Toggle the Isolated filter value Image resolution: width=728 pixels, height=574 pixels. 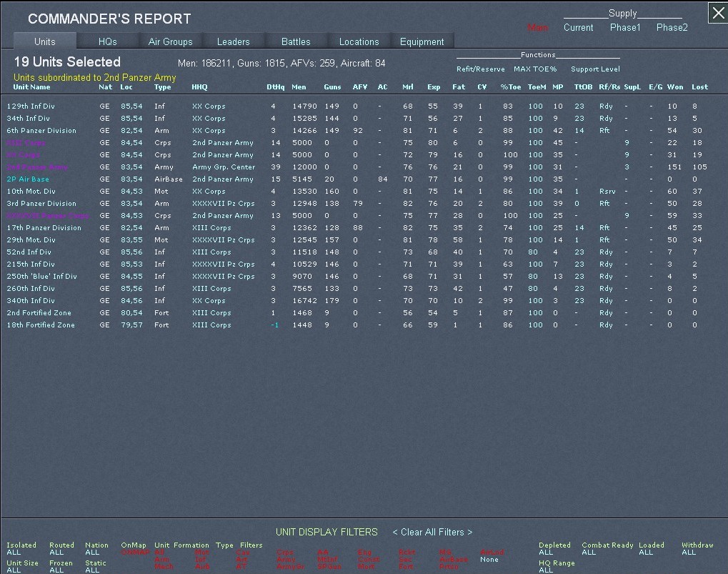pyautogui.click(x=14, y=553)
